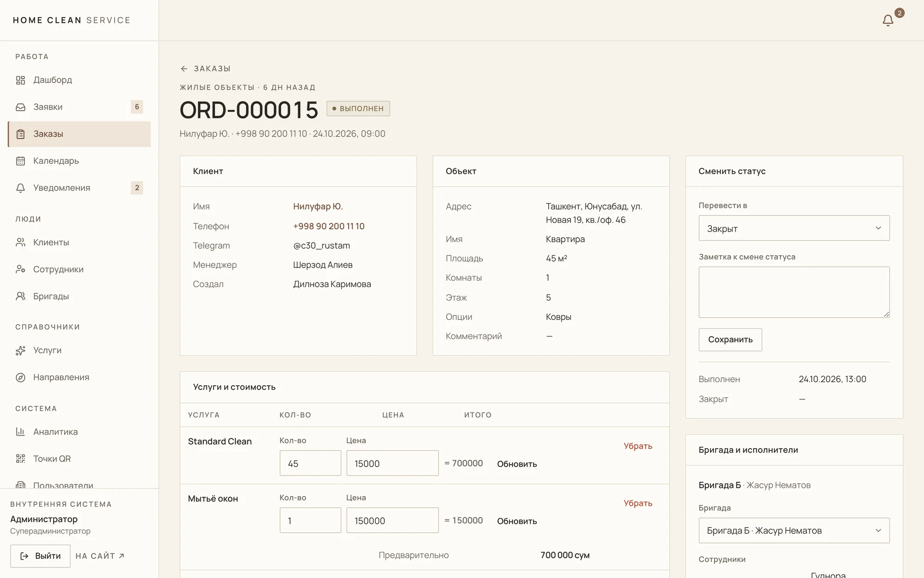
Task: Open the Аналитика menu item
Action: pos(79,432)
